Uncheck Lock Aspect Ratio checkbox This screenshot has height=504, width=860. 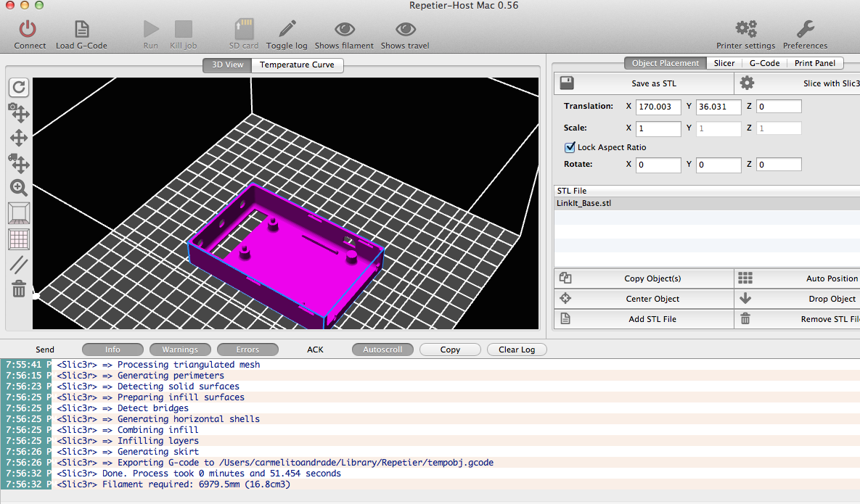(x=570, y=146)
